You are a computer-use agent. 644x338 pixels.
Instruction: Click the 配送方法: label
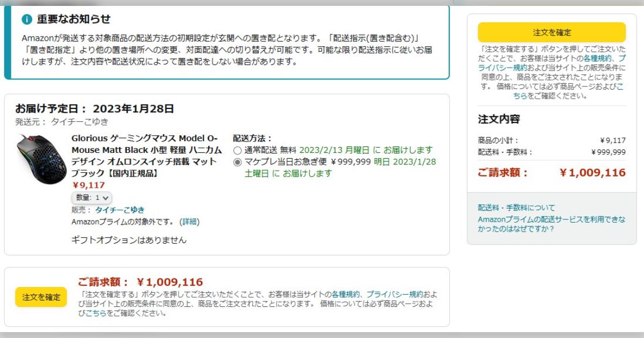252,138
